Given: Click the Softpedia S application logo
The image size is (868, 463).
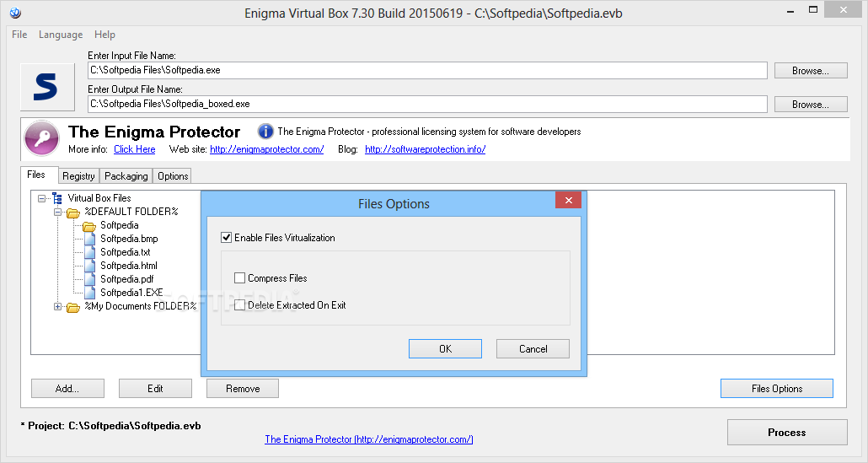Looking at the screenshot, I should tap(47, 87).
